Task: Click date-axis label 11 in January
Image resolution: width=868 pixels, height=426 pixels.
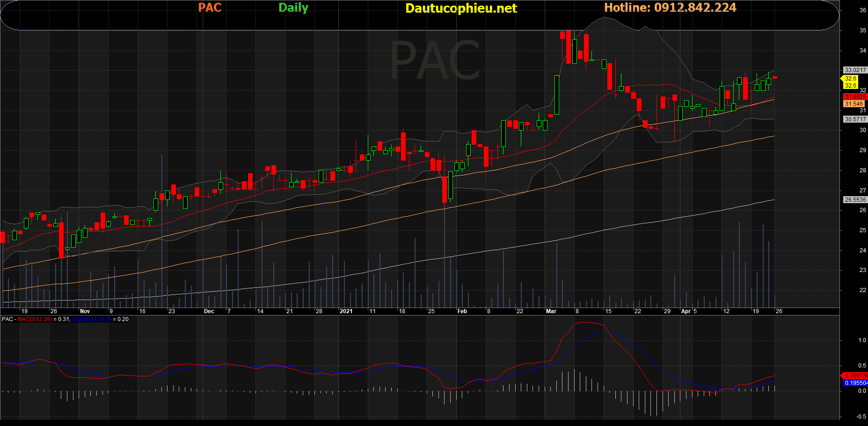Action: [x=372, y=311]
